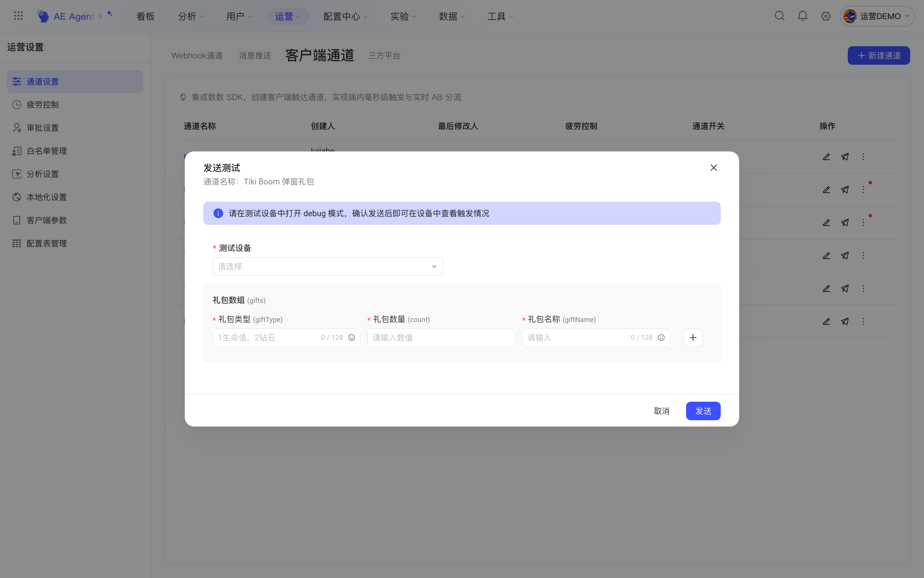This screenshot has width=924, height=578.
Task: Open emoji picker in 礼包名称 field
Action: click(661, 338)
